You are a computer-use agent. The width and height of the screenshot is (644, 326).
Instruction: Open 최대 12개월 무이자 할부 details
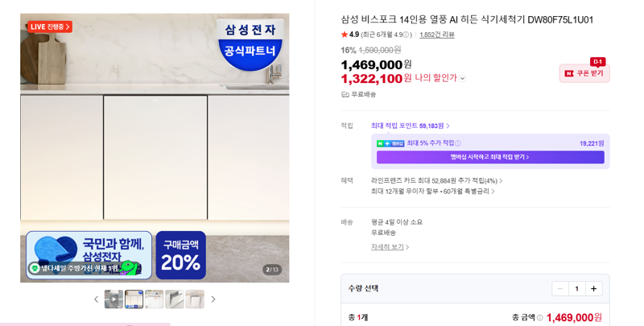(x=432, y=192)
